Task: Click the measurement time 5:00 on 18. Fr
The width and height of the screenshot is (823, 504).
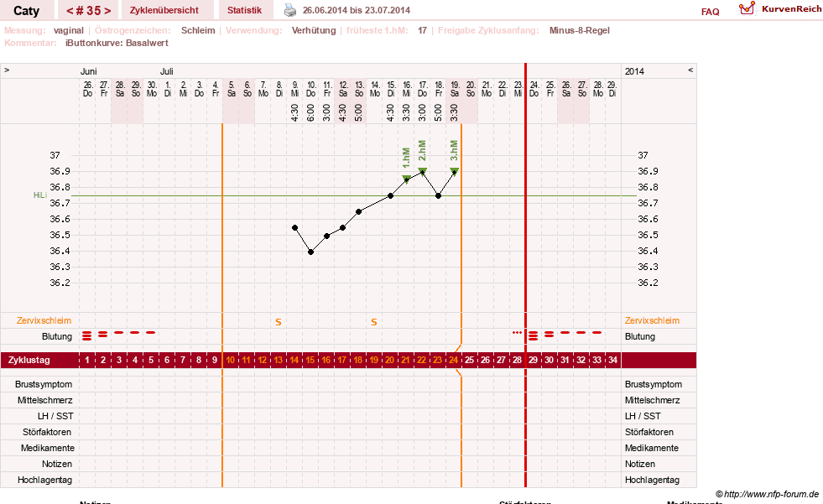Action: [438, 112]
